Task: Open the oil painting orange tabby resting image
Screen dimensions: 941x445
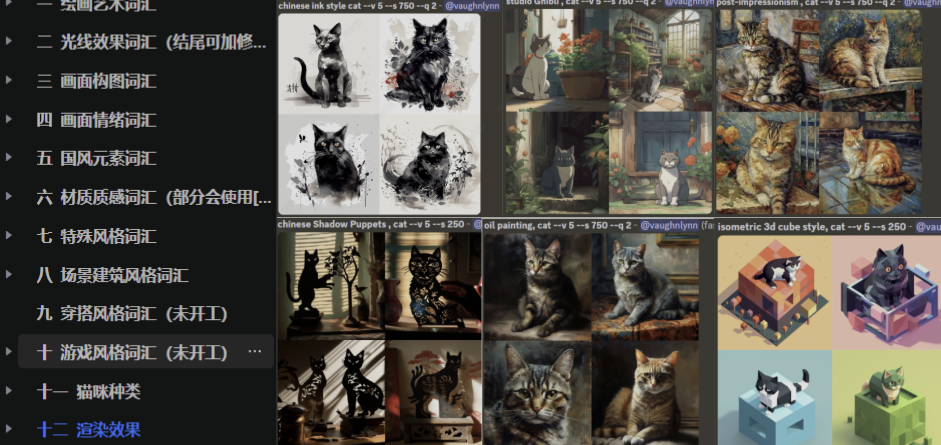Action: 645,393
